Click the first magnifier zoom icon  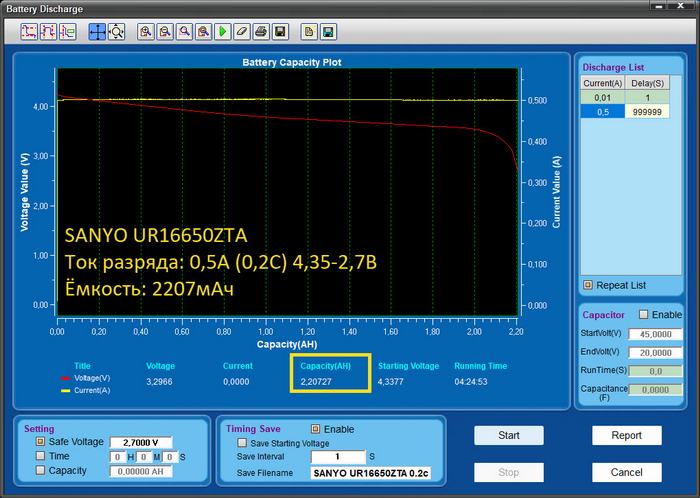click(x=146, y=32)
